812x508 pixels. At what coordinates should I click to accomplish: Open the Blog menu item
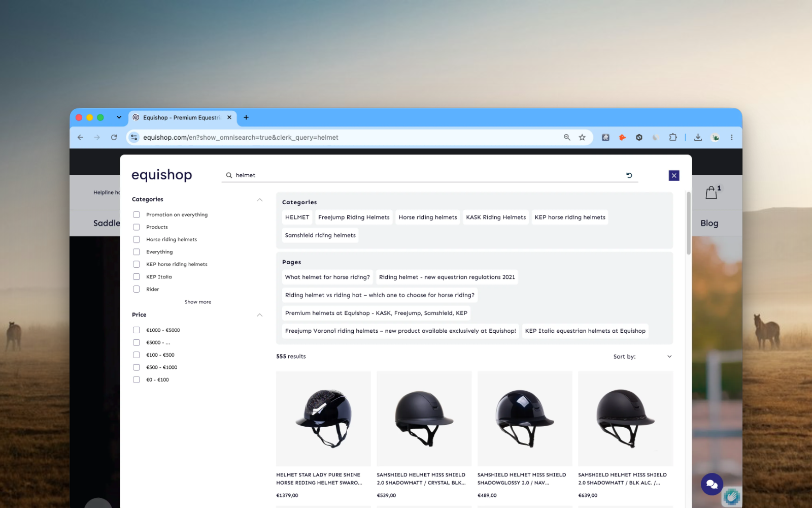tap(709, 223)
